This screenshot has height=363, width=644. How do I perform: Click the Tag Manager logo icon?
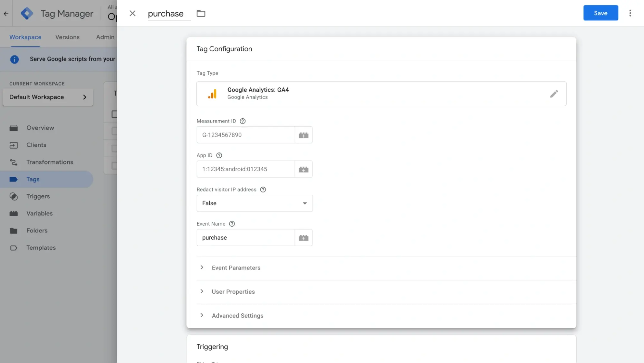(27, 14)
